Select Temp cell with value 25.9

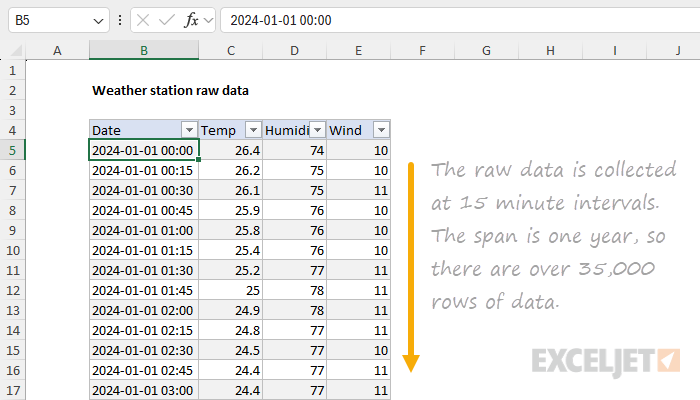(230, 210)
